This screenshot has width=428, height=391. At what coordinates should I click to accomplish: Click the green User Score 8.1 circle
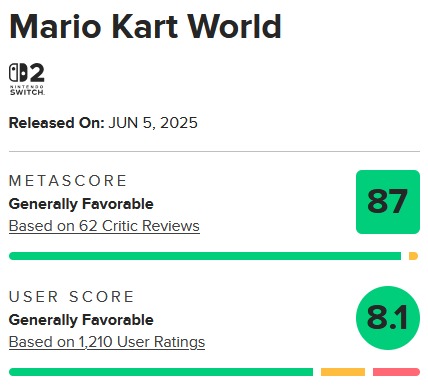pos(388,318)
